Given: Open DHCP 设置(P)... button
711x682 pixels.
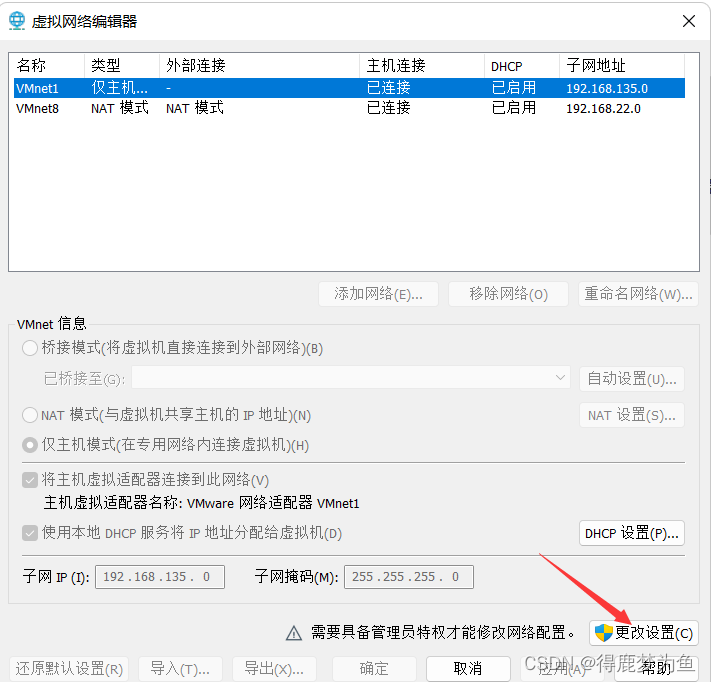Looking at the screenshot, I should (632, 533).
